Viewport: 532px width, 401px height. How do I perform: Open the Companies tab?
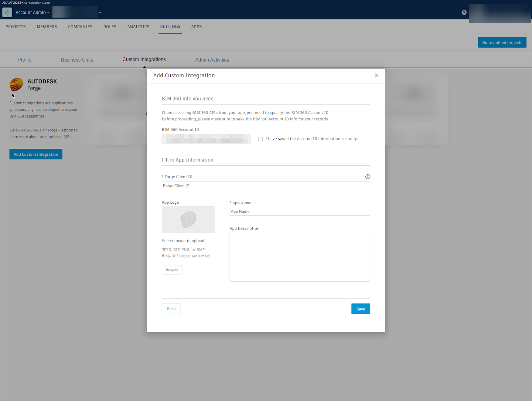pyautogui.click(x=80, y=27)
